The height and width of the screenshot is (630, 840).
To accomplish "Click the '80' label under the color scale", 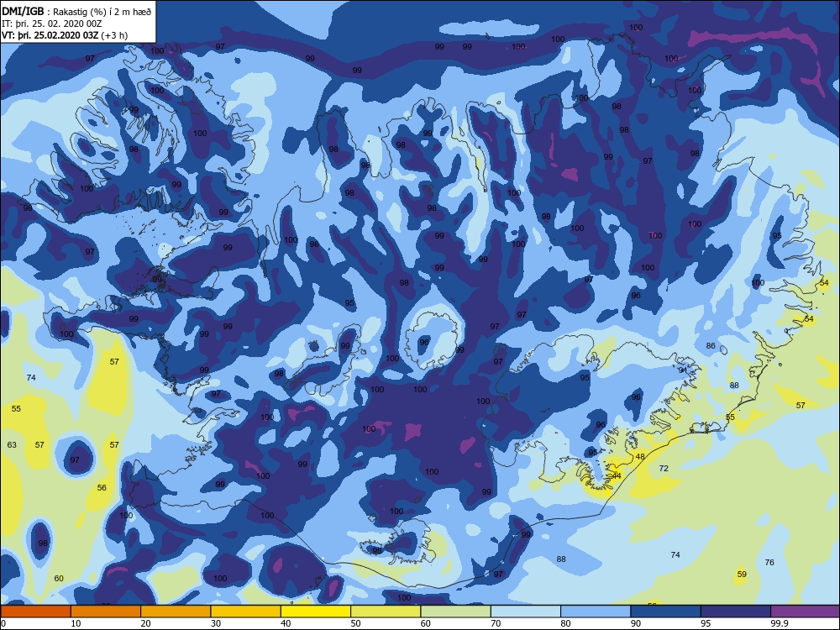I will point(565,623).
